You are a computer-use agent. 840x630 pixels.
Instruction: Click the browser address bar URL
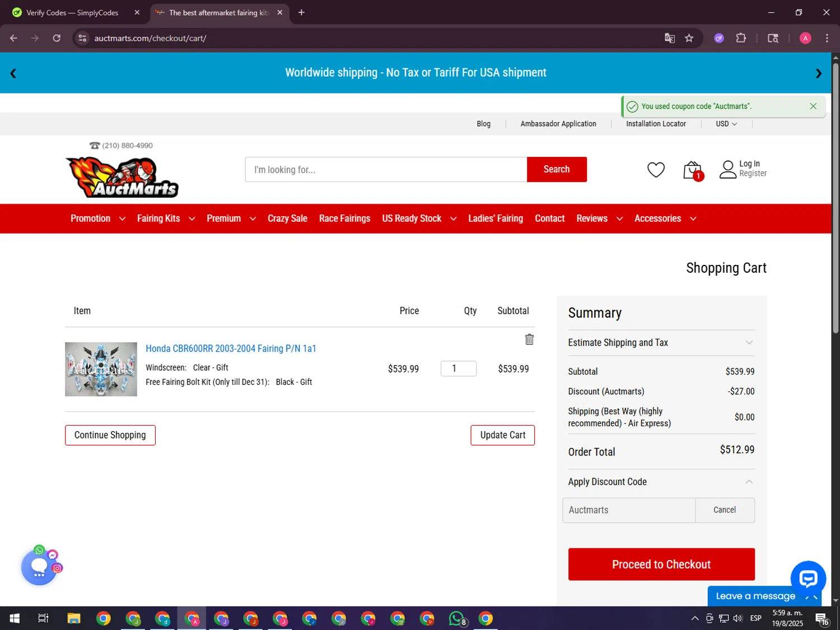(150, 38)
